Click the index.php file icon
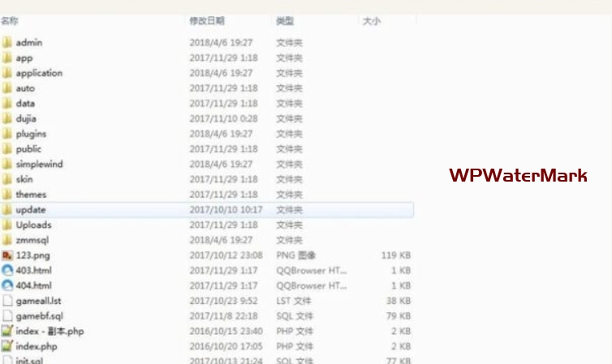The image size is (612, 364). 7,346
